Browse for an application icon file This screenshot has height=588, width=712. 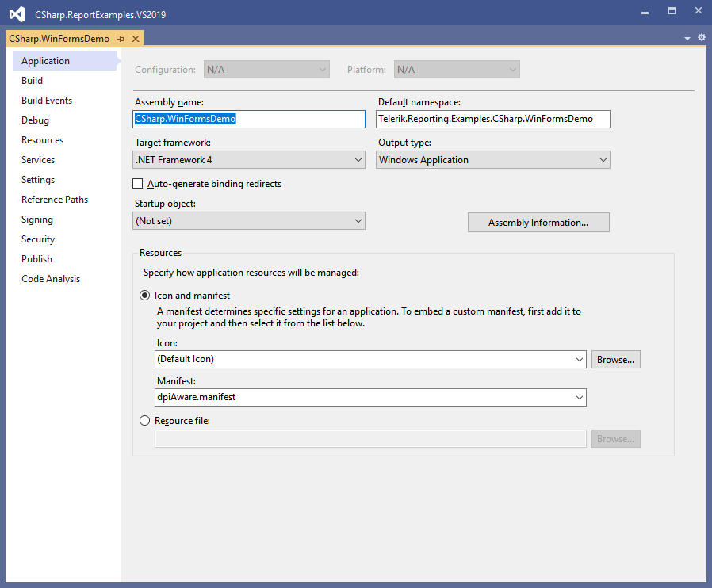pyautogui.click(x=615, y=360)
